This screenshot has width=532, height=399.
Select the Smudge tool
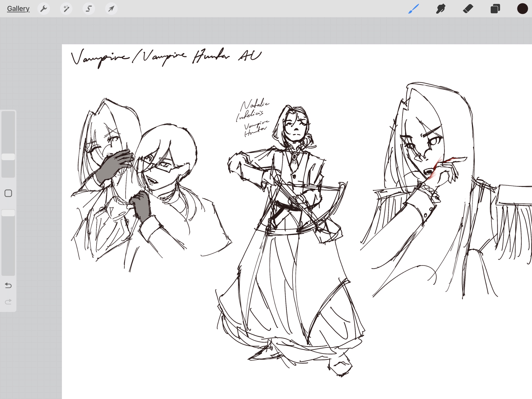pyautogui.click(x=441, y=9)
